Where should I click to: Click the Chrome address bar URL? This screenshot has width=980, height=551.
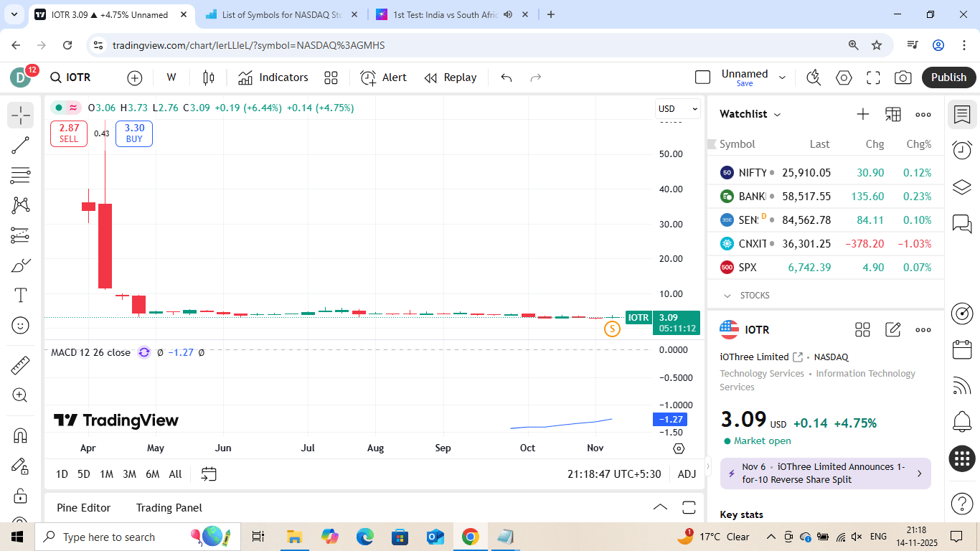pyautogui.click(x=248, y=45)
